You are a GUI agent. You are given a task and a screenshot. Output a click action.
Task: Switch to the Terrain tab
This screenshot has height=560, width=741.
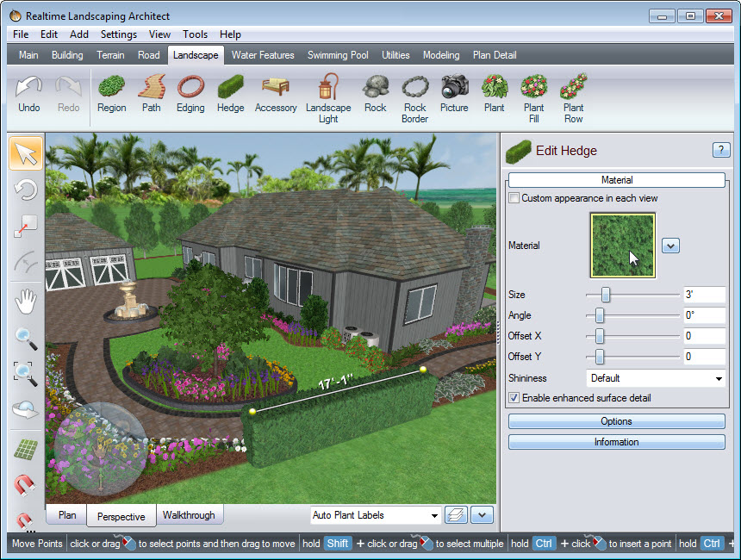tap(110, 55)
